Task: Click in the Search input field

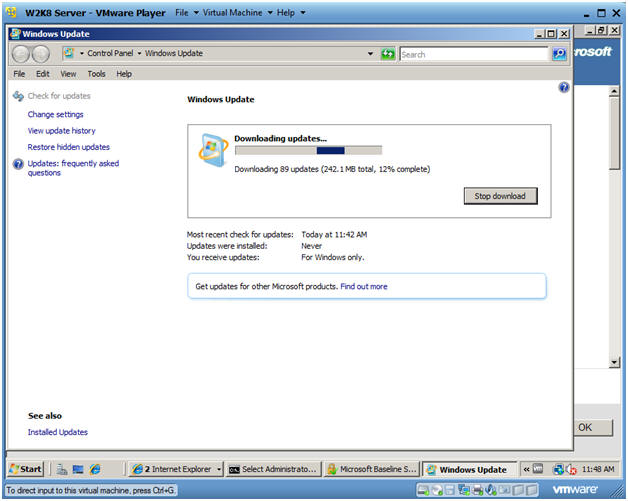Action: 474,54
